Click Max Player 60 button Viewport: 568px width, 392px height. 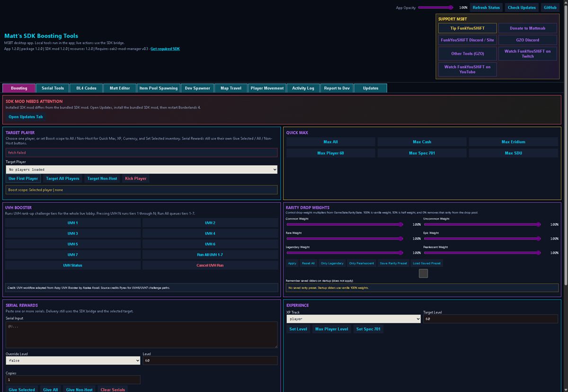[x=331, y=153]
